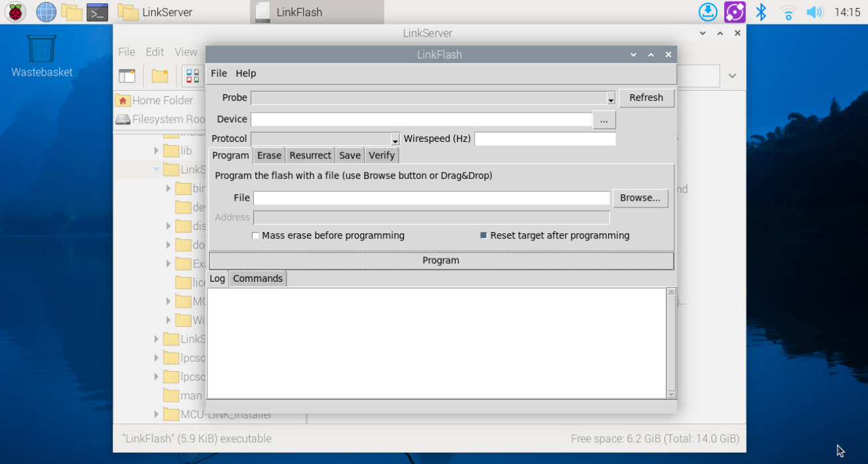Switch to the Erase tab
Screen dimensions: 868x464
[x=269, y=155]
